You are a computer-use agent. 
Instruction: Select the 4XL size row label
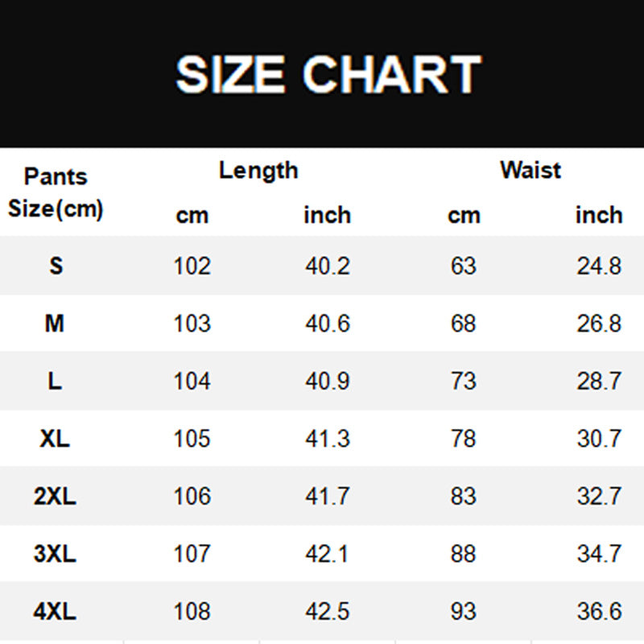point(55,611)
